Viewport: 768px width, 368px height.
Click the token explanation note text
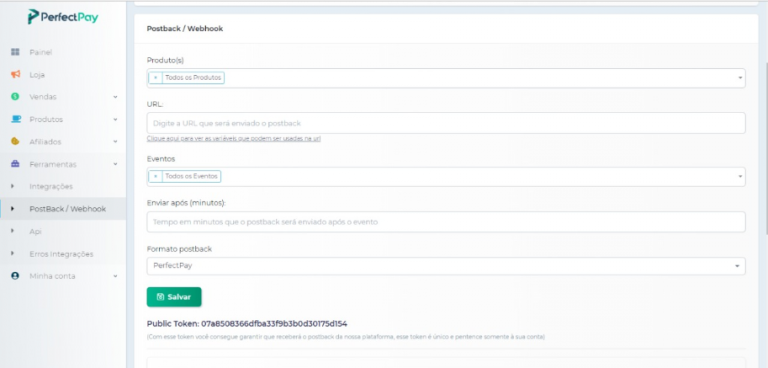tap(346, 337)
